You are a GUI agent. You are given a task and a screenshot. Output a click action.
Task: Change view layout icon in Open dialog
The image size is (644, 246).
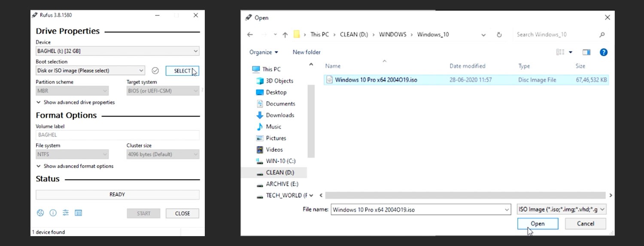tap(560, 52)
